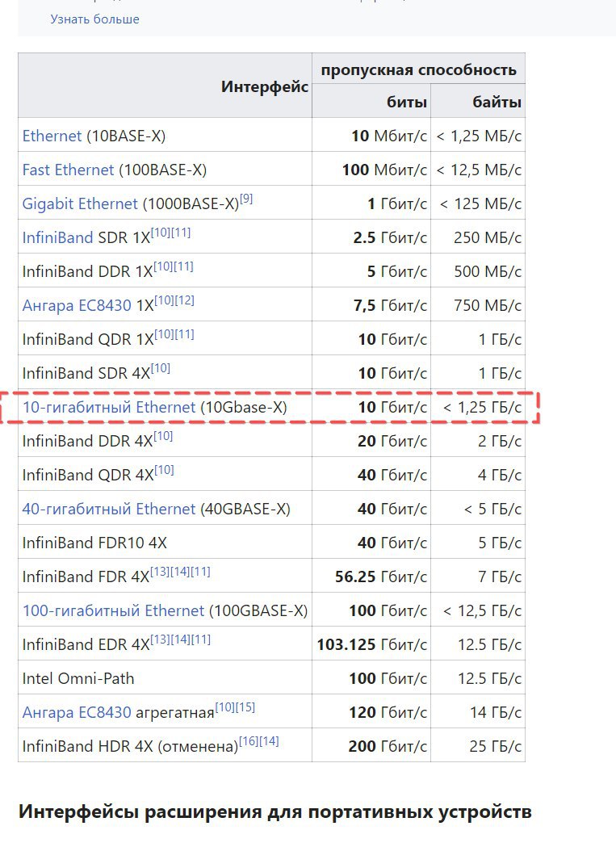The width and height of the screenshot is (616, 847).
Task: Open the Ethernet link in the 10BASE-X row
Action: click(x=52, y=136)
